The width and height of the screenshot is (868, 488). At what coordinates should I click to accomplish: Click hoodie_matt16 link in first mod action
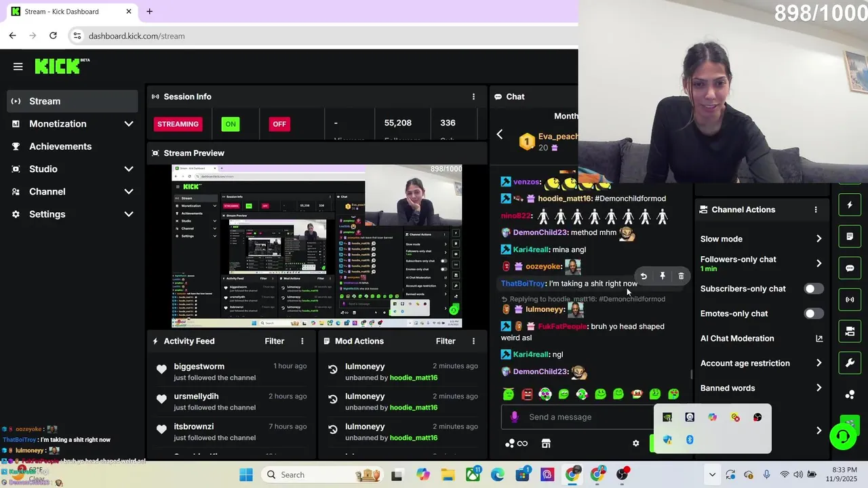coord(413,378)
